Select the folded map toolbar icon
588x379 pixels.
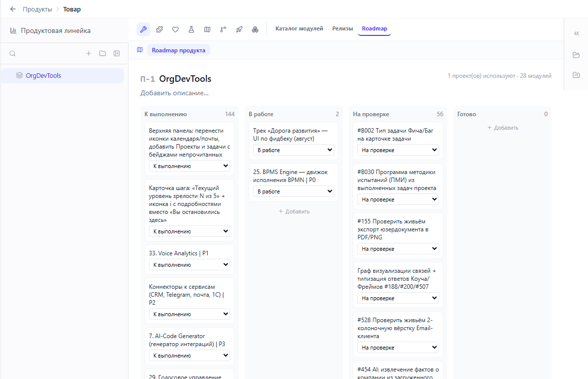pyautogui.click(x=207, y=29)
